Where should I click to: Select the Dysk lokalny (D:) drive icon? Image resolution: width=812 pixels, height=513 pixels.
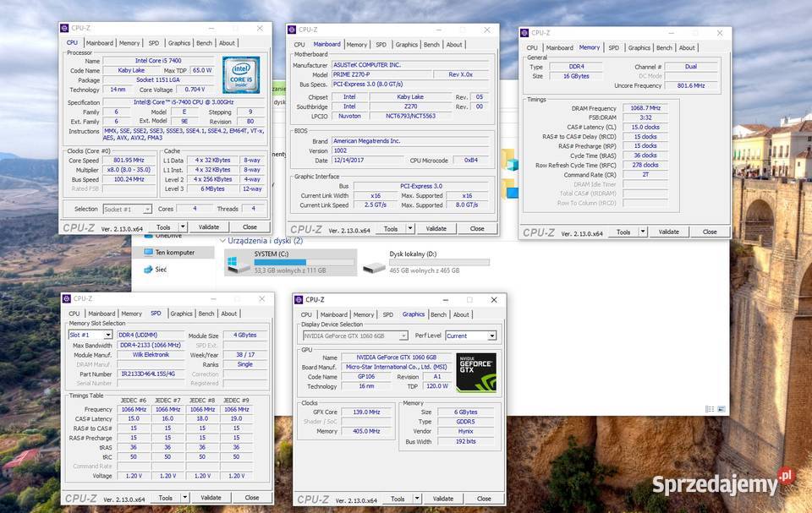point(373,266)
